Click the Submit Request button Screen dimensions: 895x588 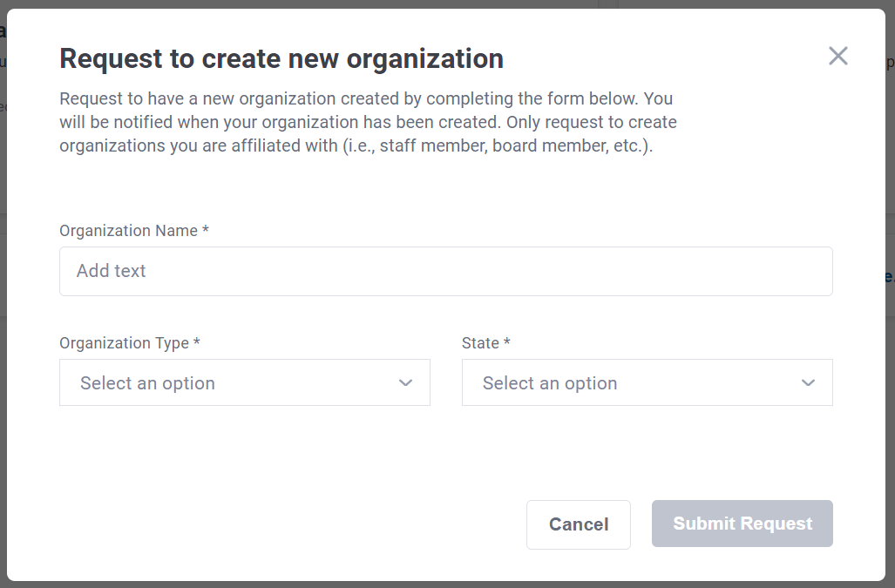coord(742,524)
